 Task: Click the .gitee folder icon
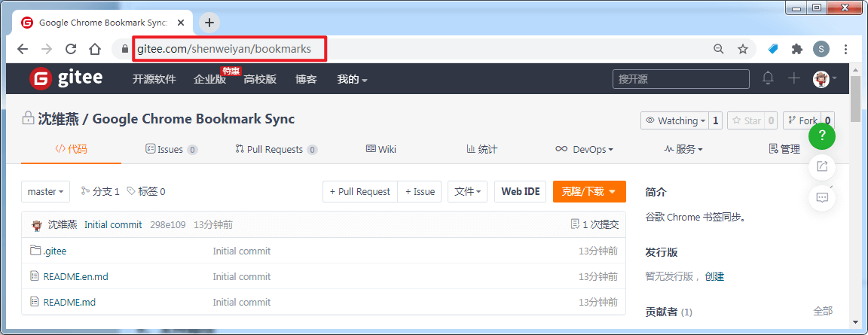(35, 251)
